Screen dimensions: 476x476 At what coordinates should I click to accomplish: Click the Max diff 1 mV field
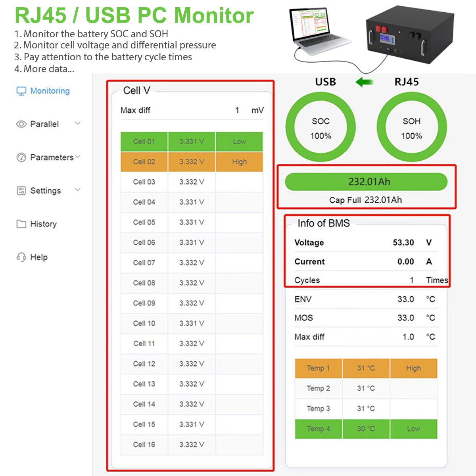tap(192, 110)
